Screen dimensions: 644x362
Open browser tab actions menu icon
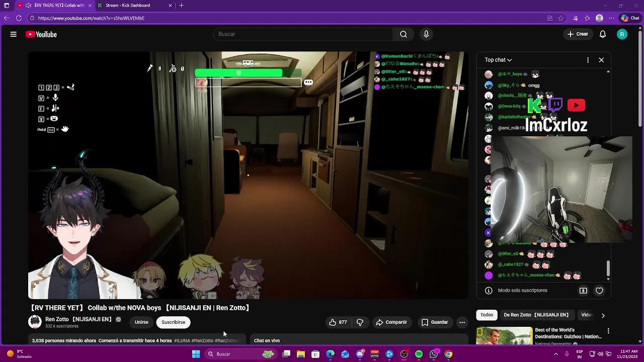7,6
